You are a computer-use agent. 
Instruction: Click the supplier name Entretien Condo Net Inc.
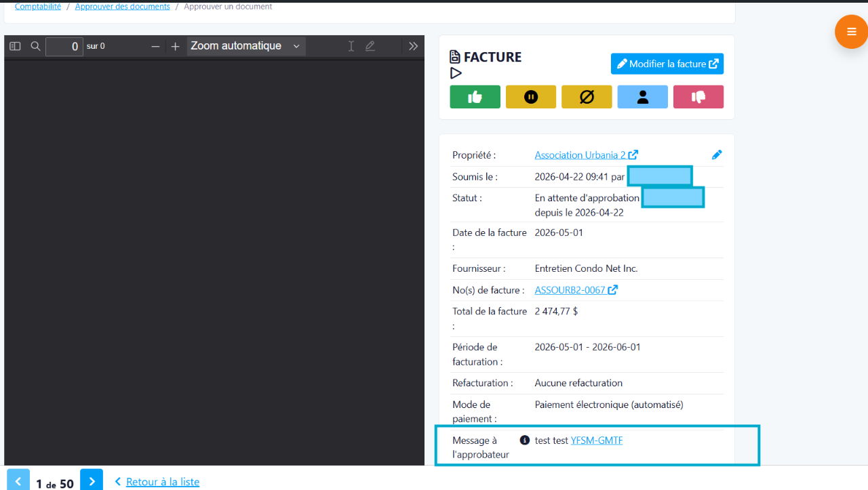point(586,268)
